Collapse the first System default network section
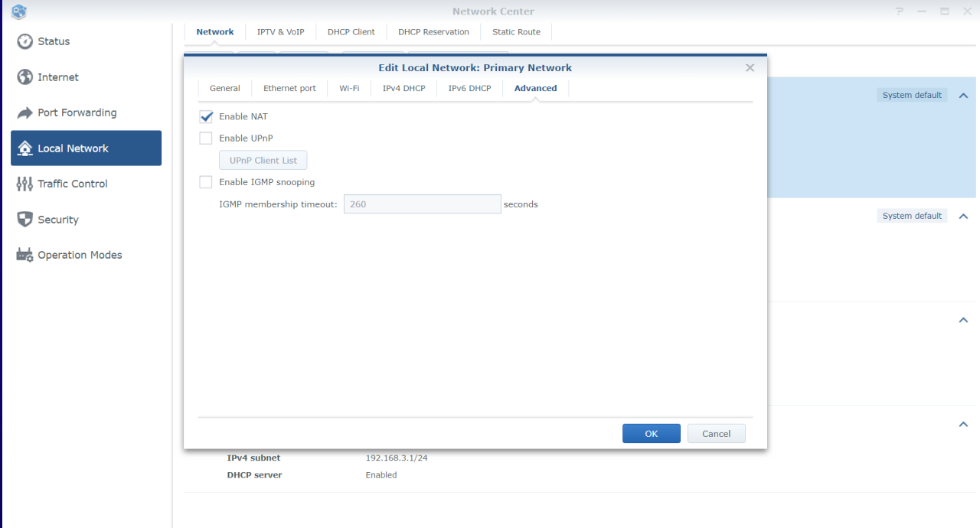 click(x=963, y=96)
